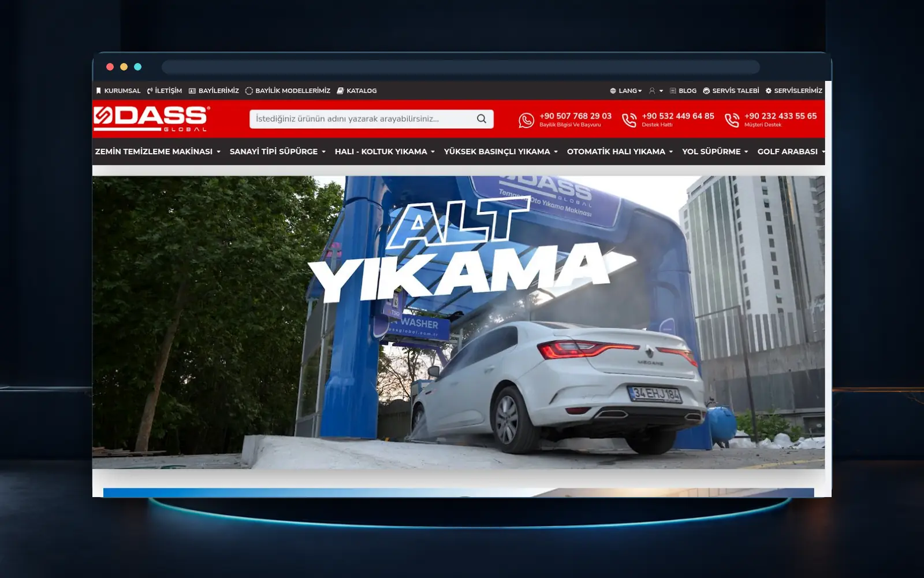Click the Alt Yıkama hero banner
The image size is (924, 578).
(x=459, y=323)
